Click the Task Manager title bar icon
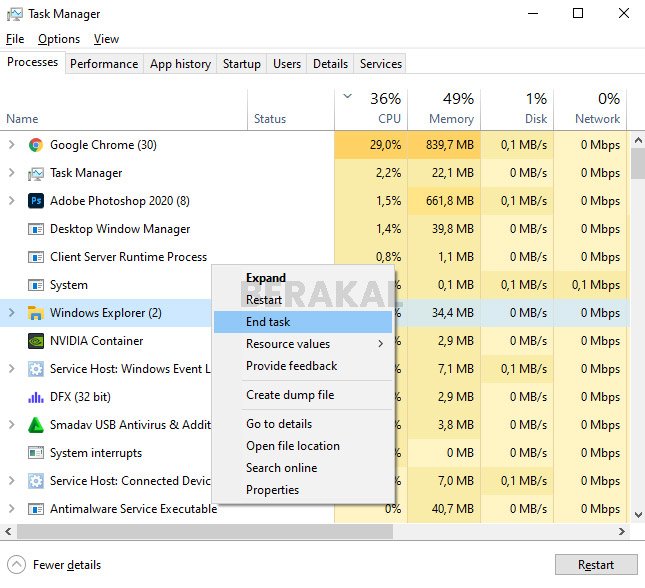 pyautogui.click(x=15, y=14)
